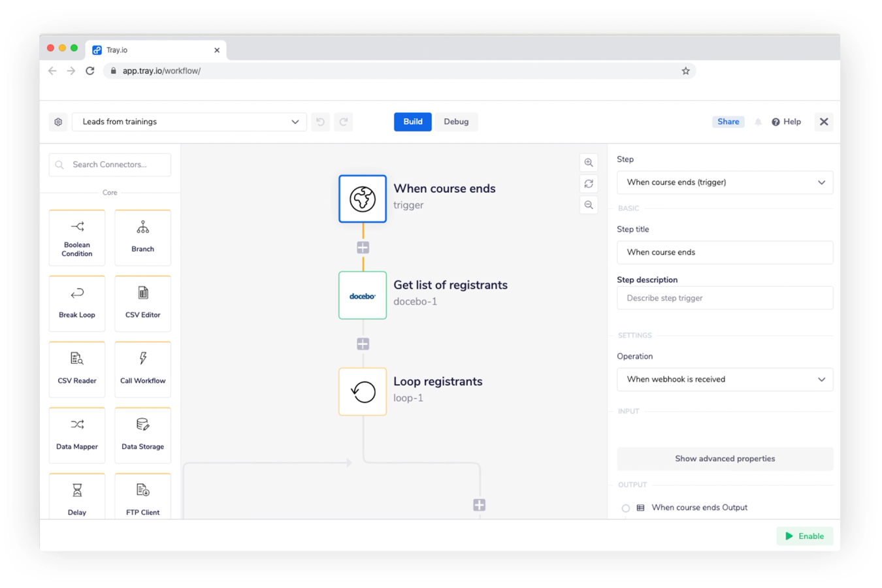The width and height of the screenshot is (882, 588).
Task: Open the Operation dropdown
Action: coord(725,380)
